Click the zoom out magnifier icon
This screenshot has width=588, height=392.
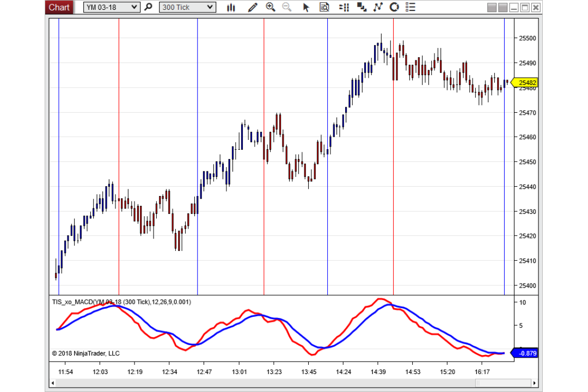(x=287, y=7)
